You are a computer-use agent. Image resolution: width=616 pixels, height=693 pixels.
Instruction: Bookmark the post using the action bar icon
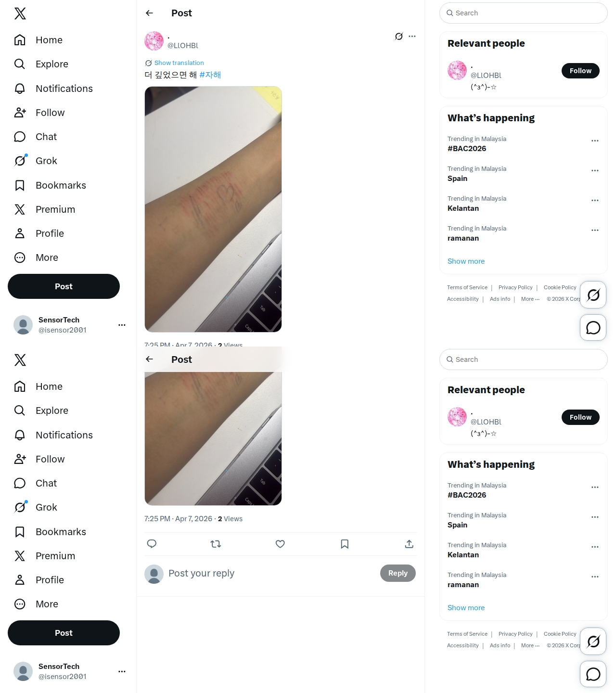click(345, 544)
